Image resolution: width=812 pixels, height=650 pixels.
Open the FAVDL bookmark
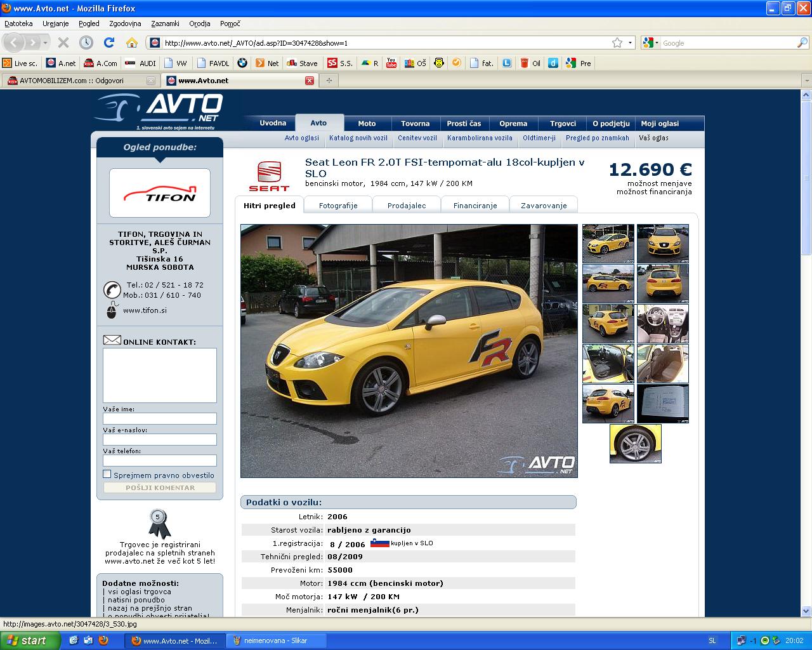coord(213,63)
